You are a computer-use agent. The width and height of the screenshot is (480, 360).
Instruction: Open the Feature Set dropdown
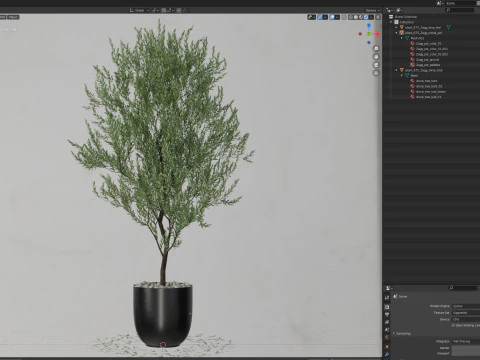tap(466, 313)
